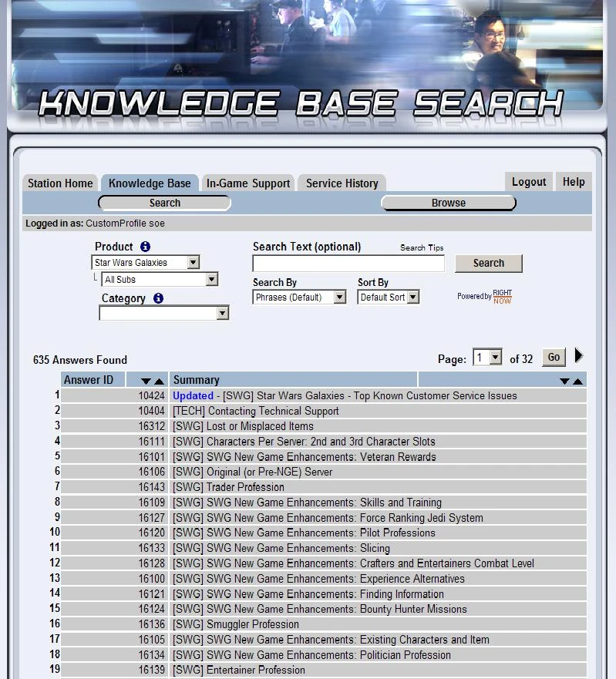This screenshot has height=679, width=616.
Task: Open Politician Profession answer
Action: click(311, 655)
